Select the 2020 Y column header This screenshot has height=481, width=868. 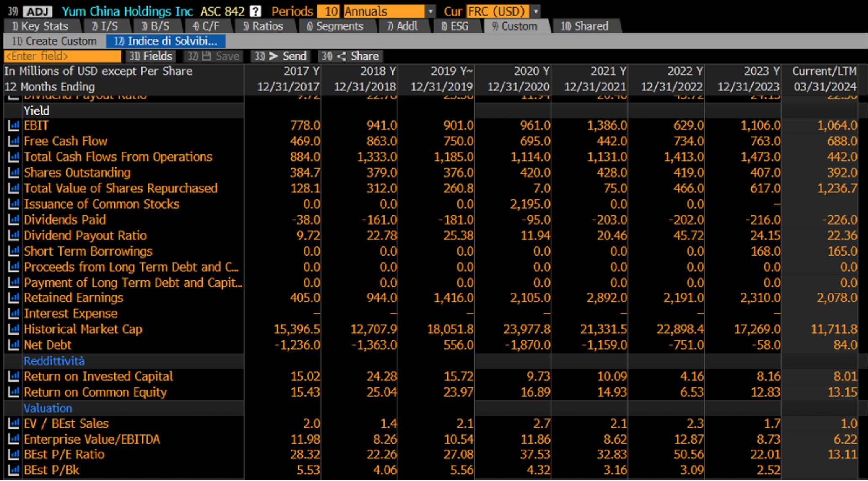tap(531, 71)
